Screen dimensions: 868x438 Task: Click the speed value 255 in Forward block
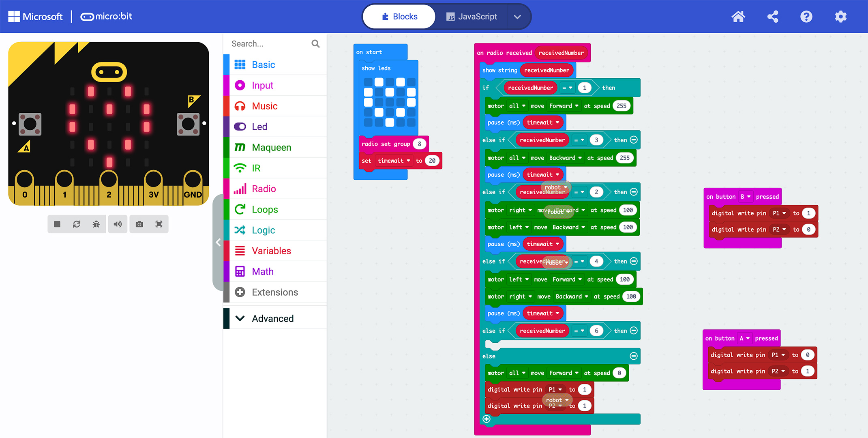click(x=621, y=106)
